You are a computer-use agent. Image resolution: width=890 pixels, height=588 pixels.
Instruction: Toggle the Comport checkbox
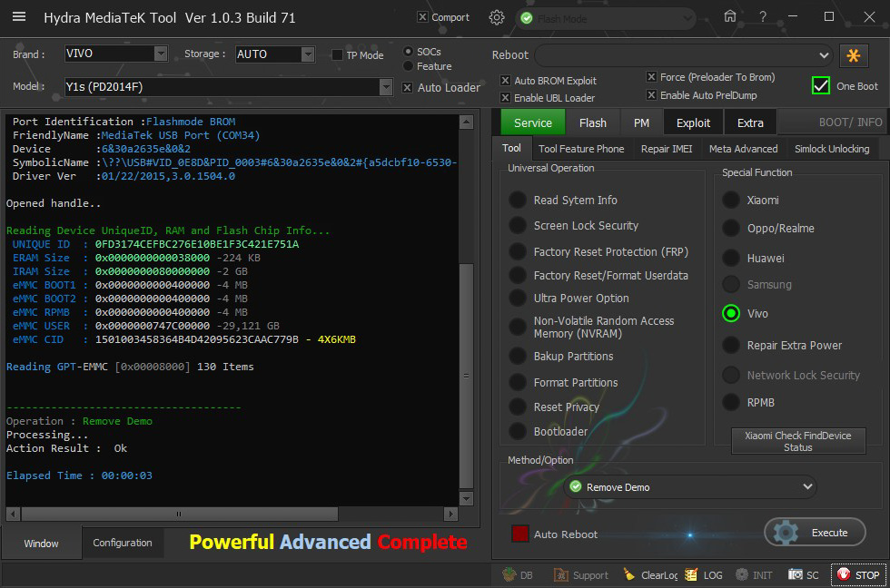pos(423,17)
